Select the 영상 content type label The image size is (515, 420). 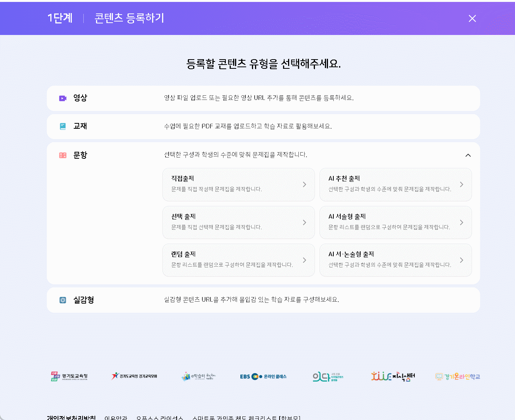[80, 98]
